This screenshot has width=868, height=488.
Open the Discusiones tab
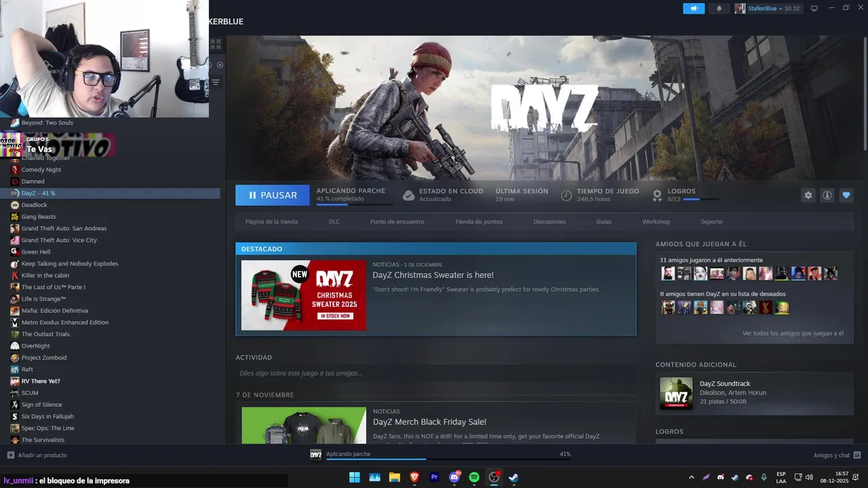549,222
